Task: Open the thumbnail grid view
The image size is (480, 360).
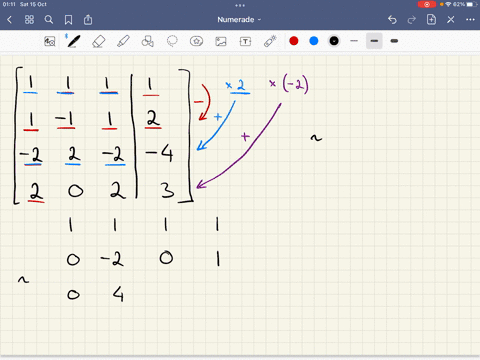Action: pyautogui.click(x=29, y=20)
